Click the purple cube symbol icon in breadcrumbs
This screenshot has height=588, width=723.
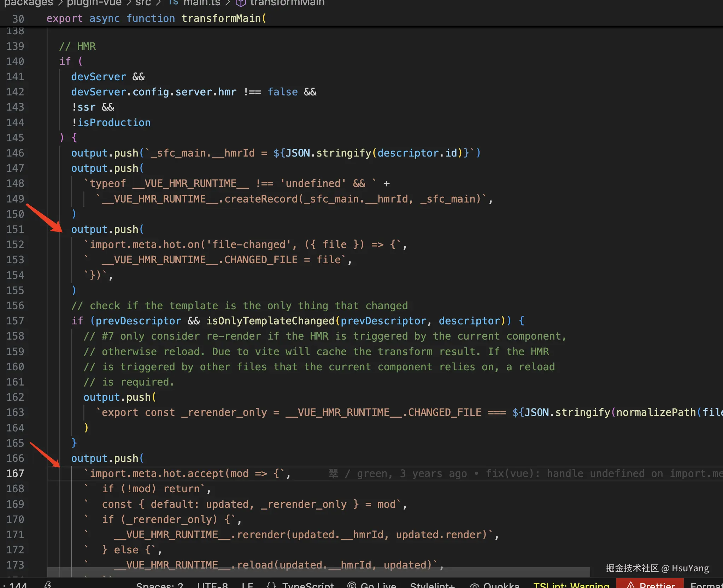(241, 3)
